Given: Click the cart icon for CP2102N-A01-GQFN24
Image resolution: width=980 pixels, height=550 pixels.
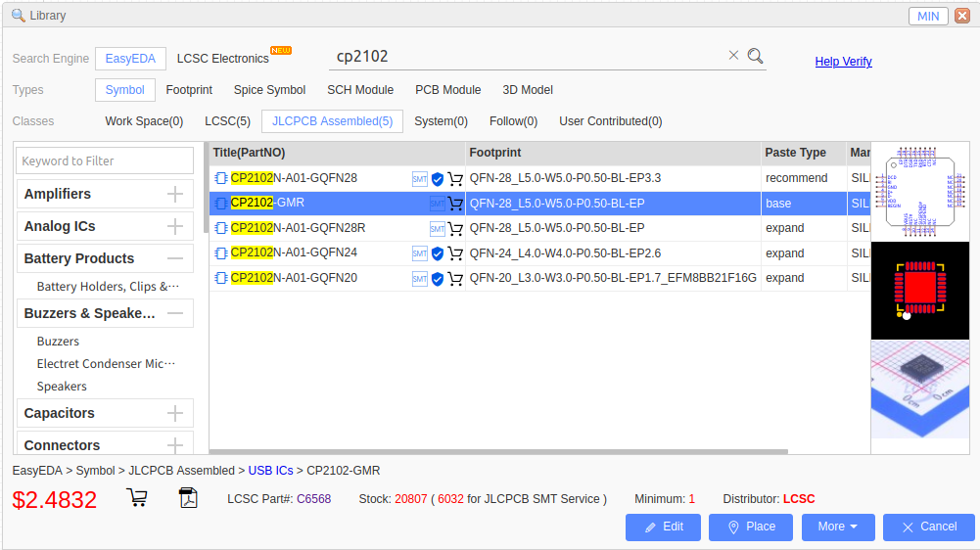Looking at the screenshot, I should point(455,253).
